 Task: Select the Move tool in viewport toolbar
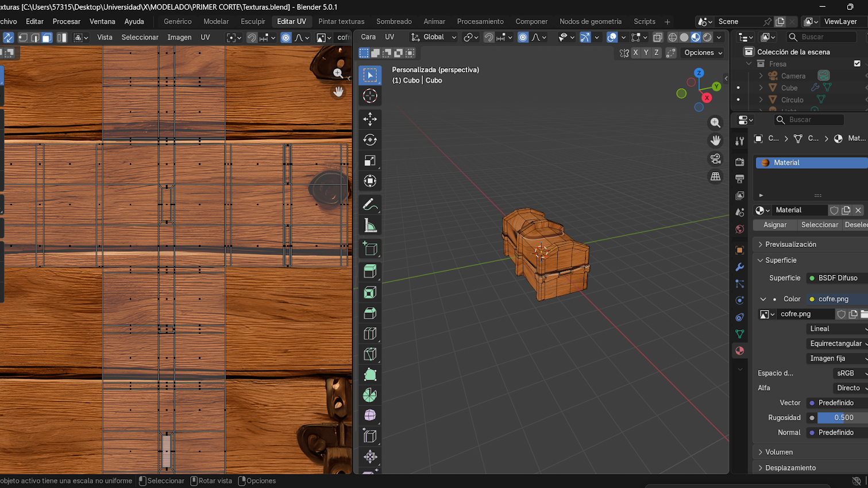370,119
